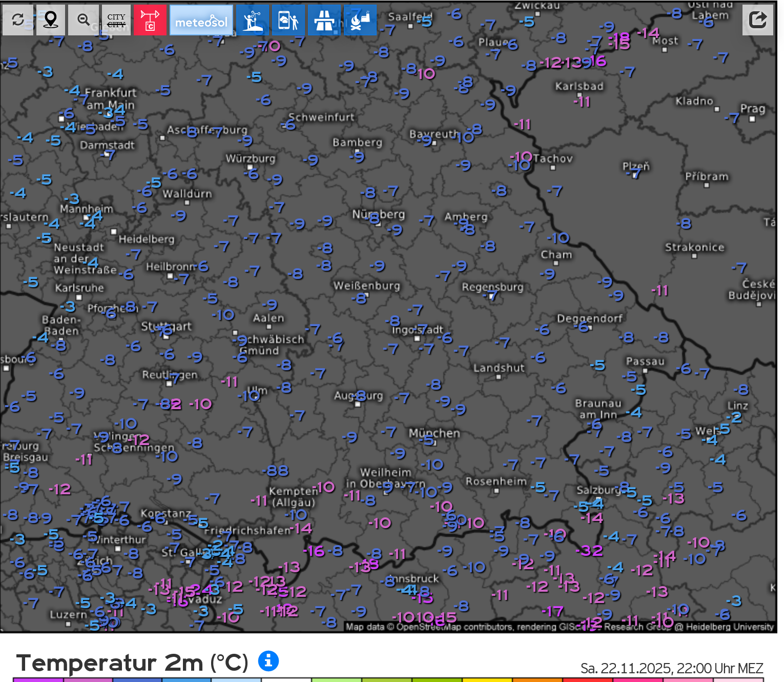Click the -32 temperature reading near Salzburg
The width and height of the screenshot is (784, 682).
(x=589, y=551)
